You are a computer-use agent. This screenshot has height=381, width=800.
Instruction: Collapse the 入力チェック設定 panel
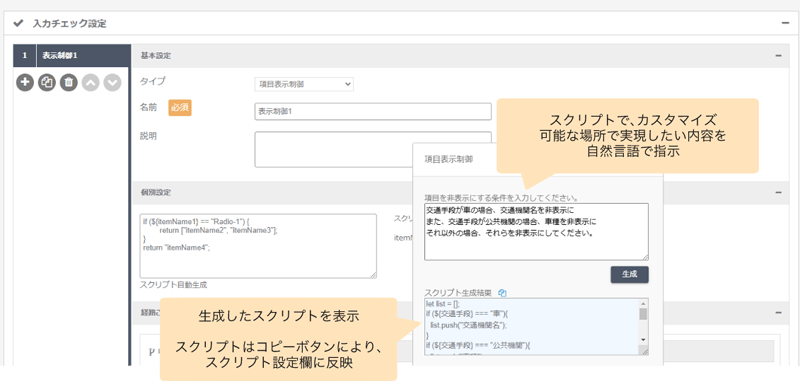(x=785, y=23)
